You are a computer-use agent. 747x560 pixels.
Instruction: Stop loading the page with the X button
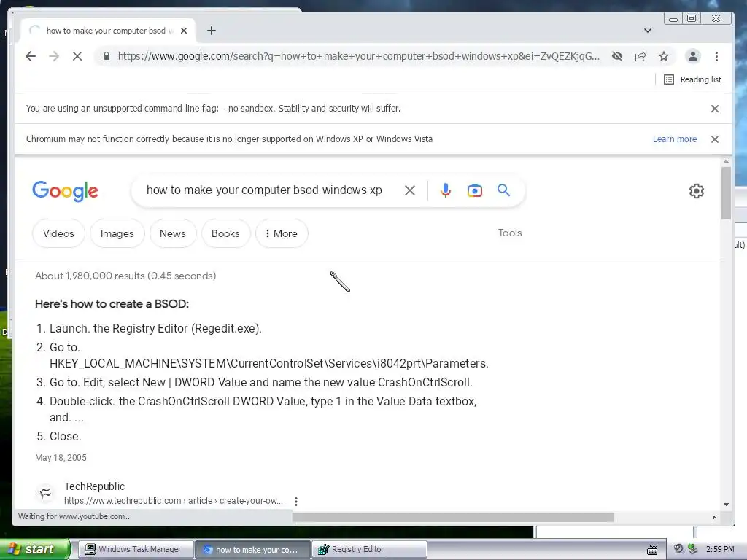coord(77,56)
